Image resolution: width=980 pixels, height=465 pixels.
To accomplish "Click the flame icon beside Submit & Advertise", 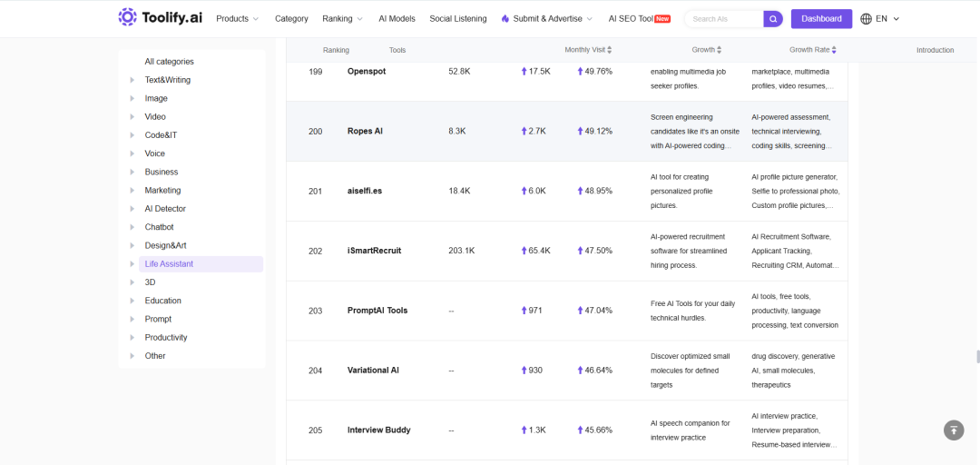I will 505,19.
